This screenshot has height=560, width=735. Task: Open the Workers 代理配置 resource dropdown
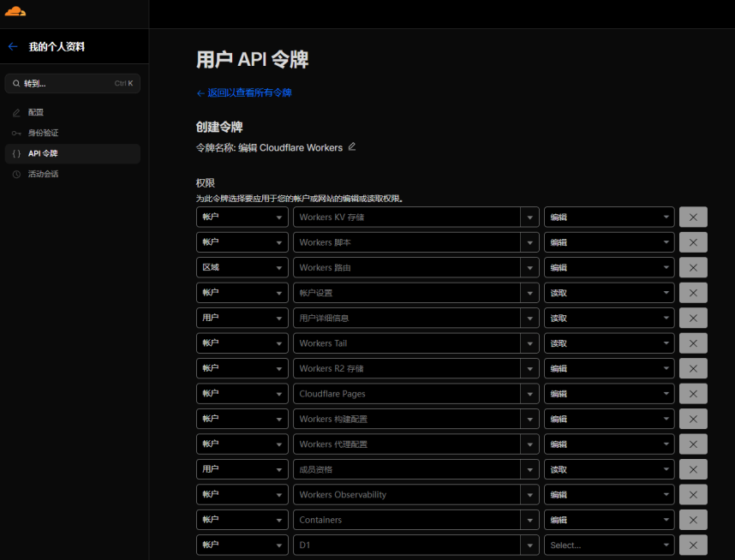coord(415,444)
